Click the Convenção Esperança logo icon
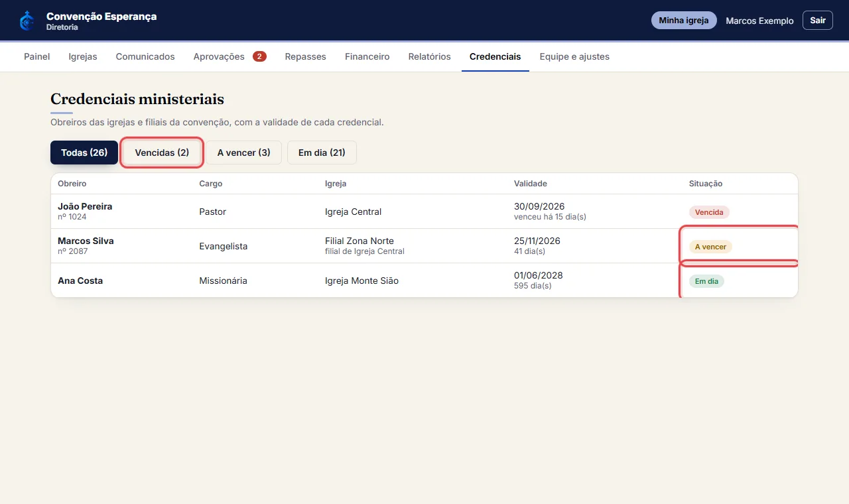 27,21
